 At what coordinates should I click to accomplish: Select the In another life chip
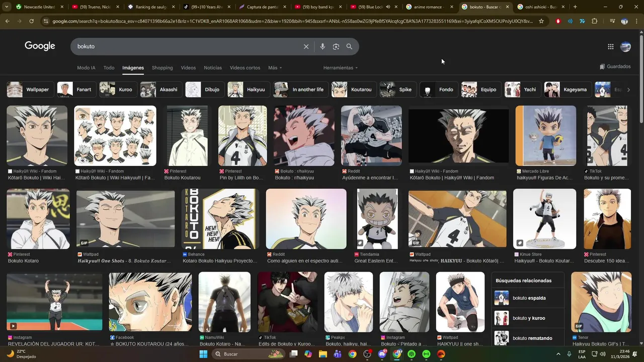pos(300,89)
